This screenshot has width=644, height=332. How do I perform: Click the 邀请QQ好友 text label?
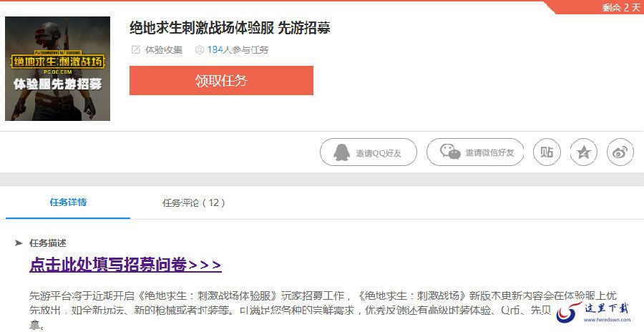click(379, 153)
